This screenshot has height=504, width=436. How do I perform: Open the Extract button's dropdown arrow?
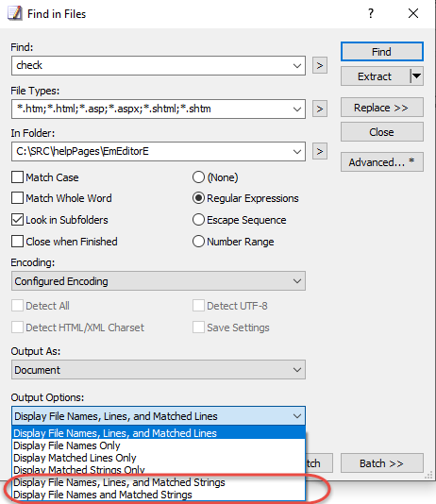click(417, 76)
